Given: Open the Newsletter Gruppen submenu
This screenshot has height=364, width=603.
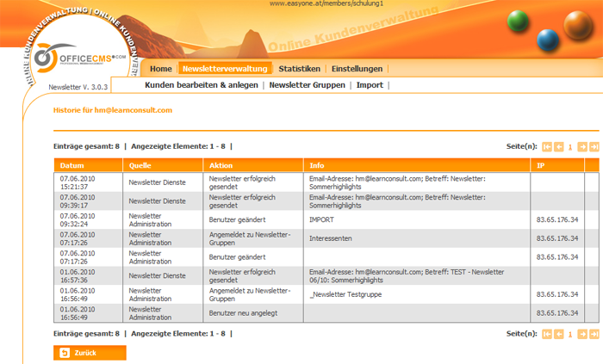Looking at the screenshot, I should (307, 85).
